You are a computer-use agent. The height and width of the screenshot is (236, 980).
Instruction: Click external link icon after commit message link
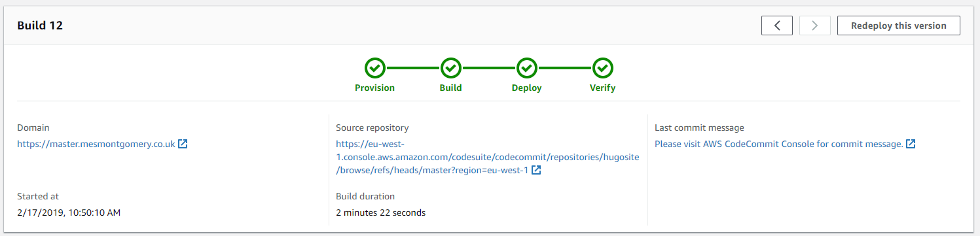pos(911,144)
